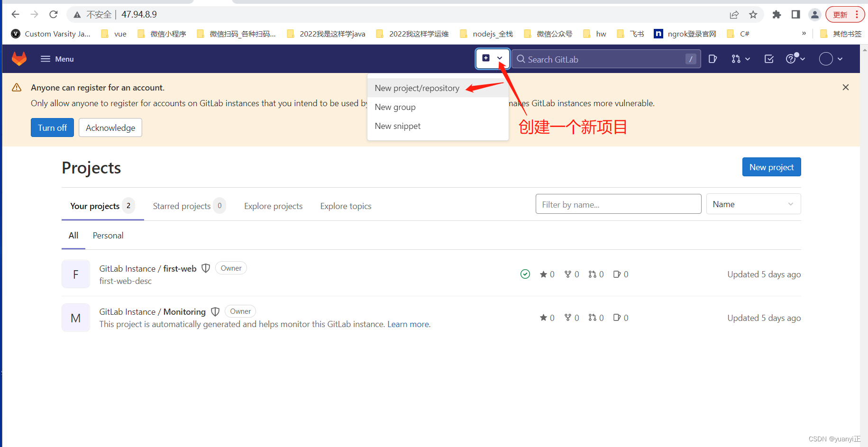The image size is (868, 447).
Task: Open the Help question-mark menu
Action: 795,58
